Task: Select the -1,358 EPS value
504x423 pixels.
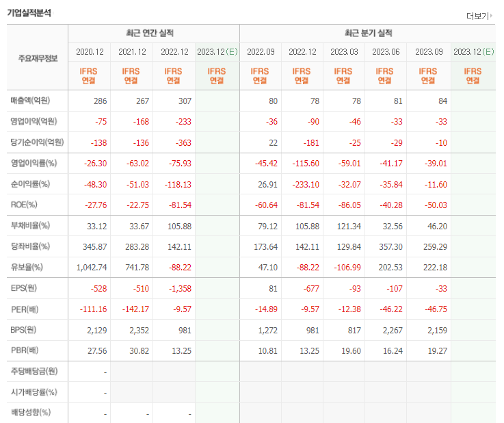Action: pos(180,289)
